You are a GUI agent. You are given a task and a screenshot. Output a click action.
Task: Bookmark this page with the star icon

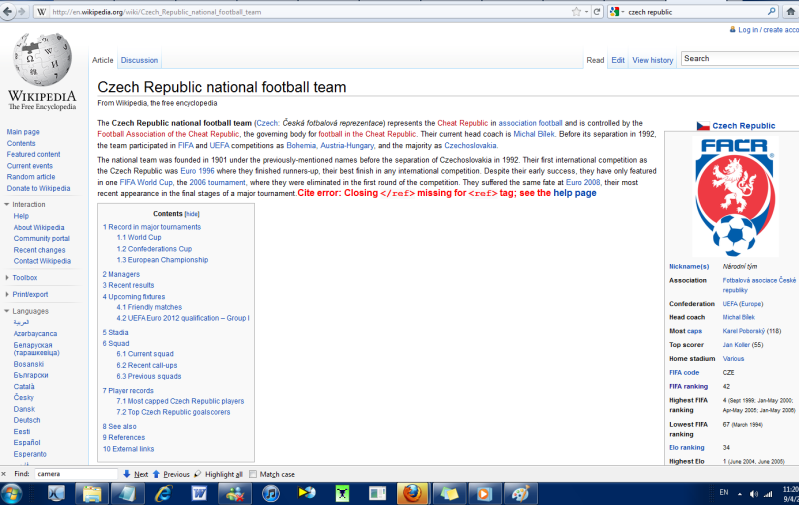pos(576,12)
